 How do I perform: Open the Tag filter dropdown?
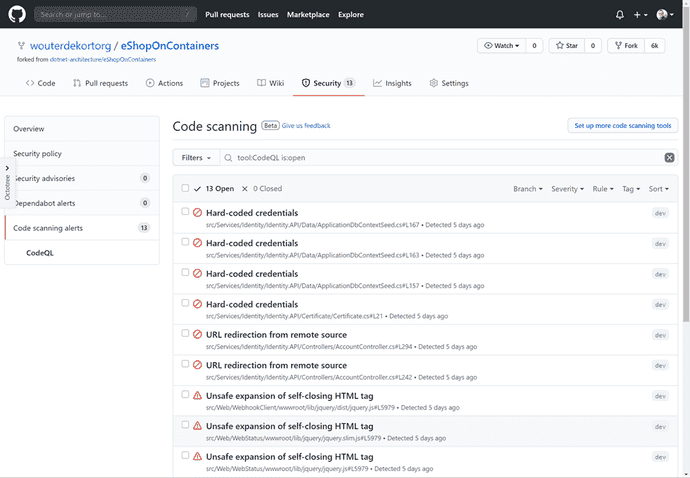[x=631, y=189]
